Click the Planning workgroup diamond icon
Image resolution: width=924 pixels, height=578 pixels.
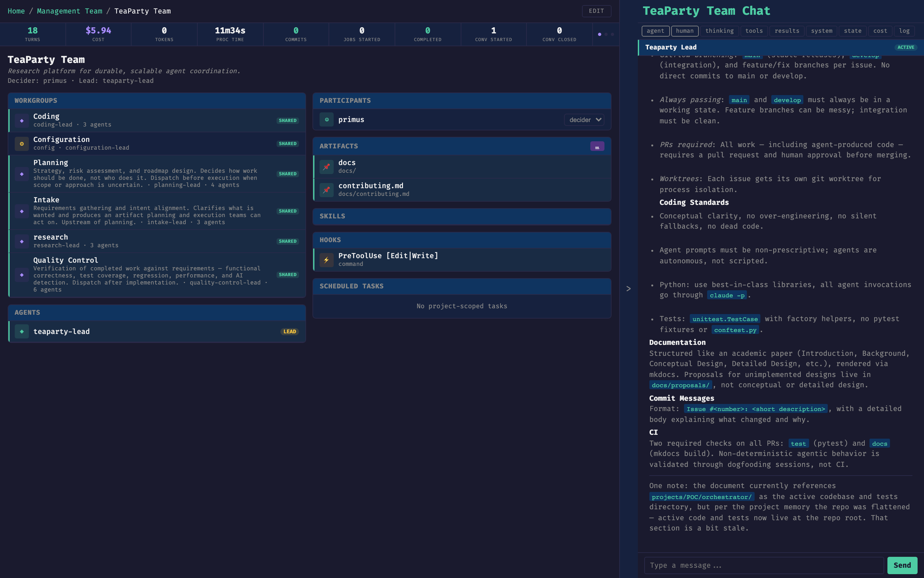[x=22, y=174]
